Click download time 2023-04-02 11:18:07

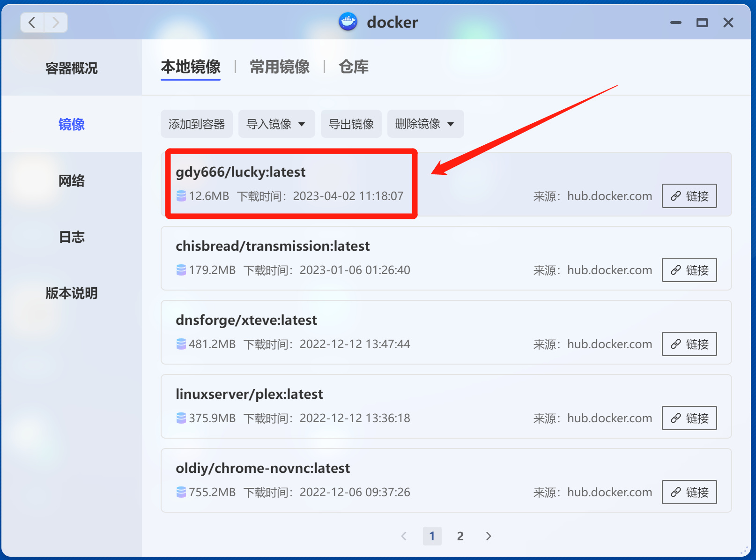348,196
